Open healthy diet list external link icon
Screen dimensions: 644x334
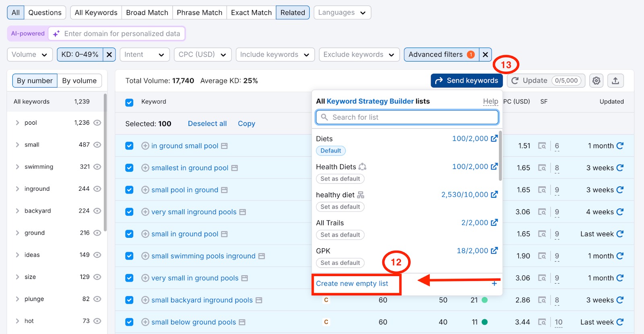tap(494, 194)
